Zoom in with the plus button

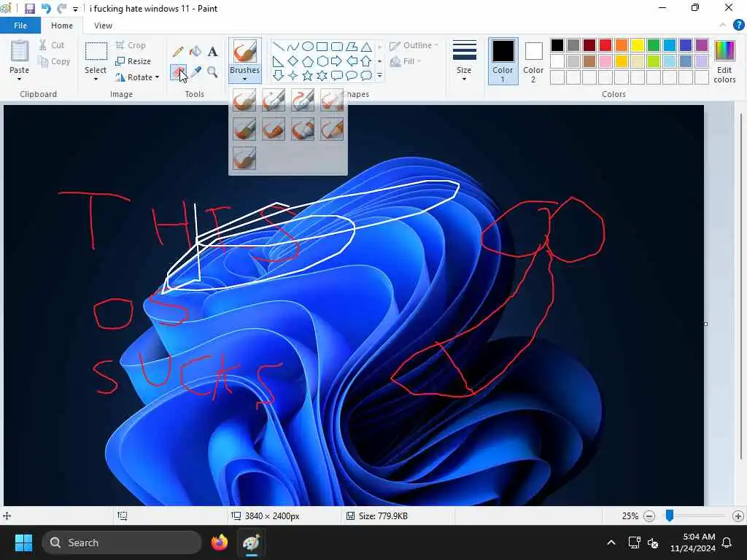tap(738, 516)
